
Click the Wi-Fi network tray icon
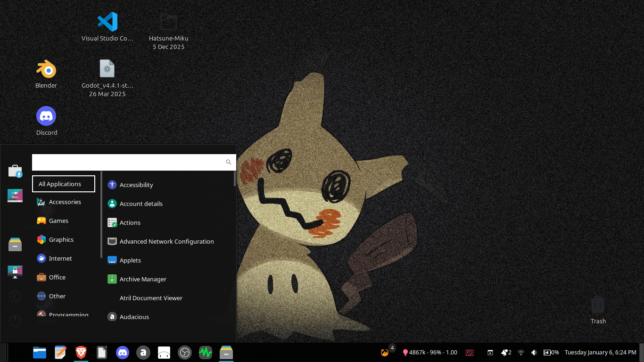coord(521,352)
